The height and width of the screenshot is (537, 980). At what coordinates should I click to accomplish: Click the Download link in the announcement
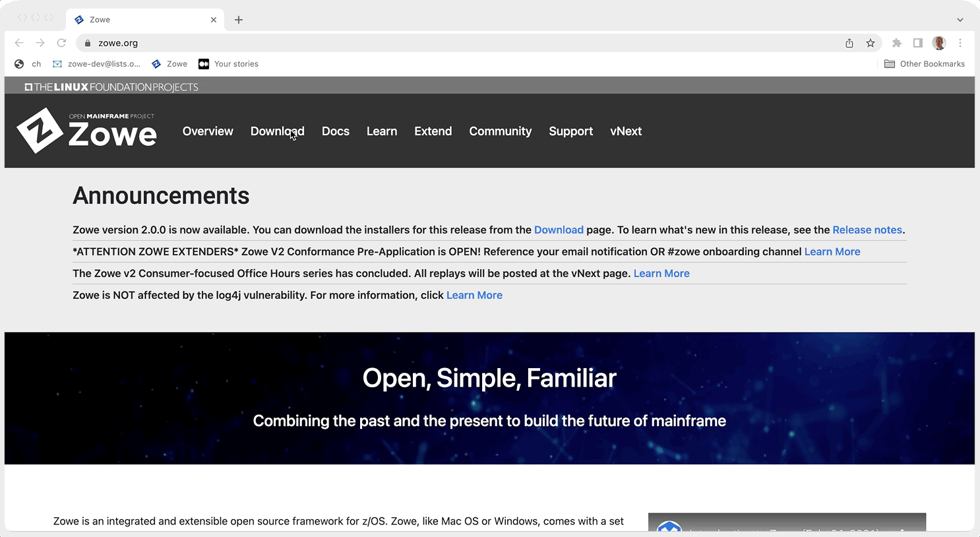[559, 230]
